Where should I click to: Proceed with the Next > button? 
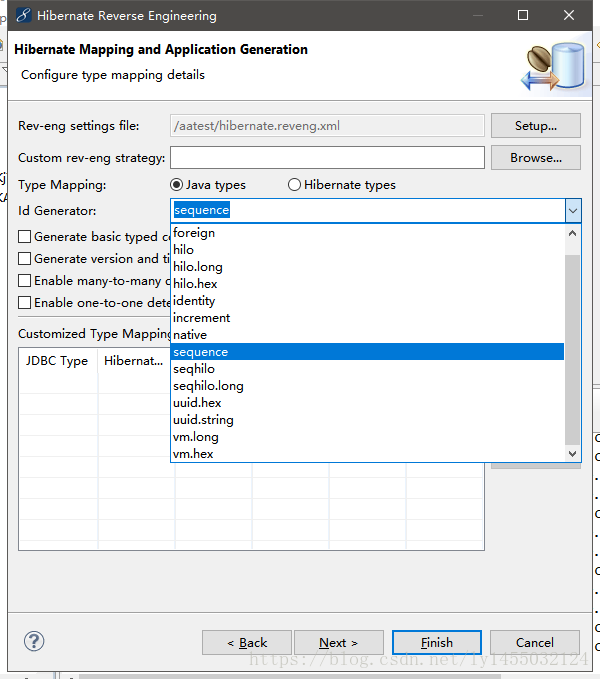click(x=339, y=643)
